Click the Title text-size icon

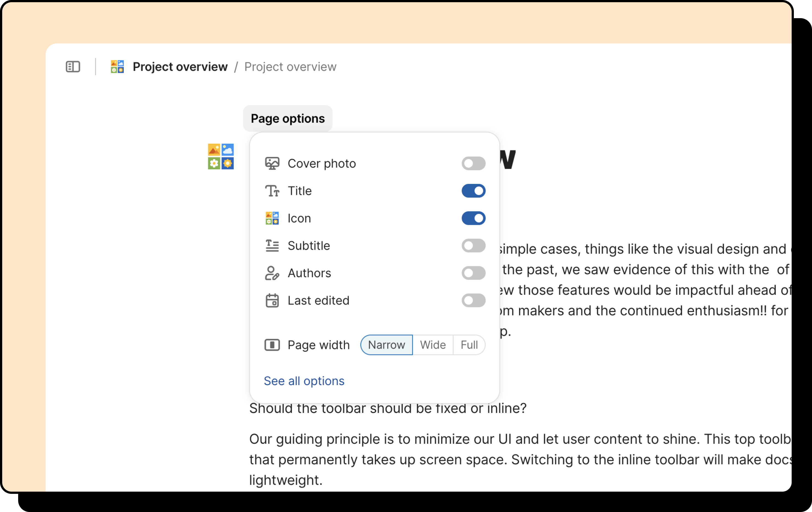click(x=272, y=191)
